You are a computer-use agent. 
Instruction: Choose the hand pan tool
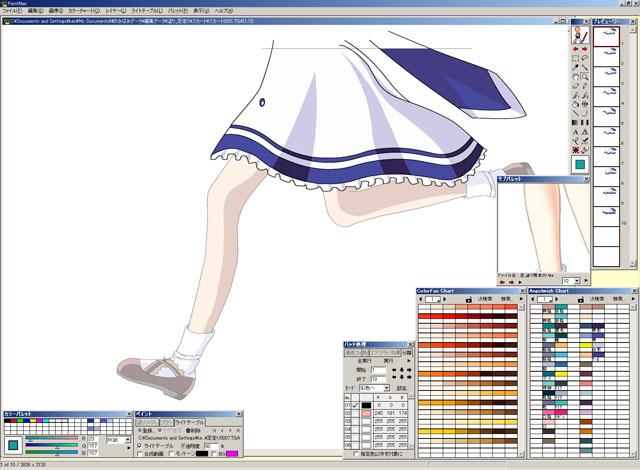(x=575, y=77)
